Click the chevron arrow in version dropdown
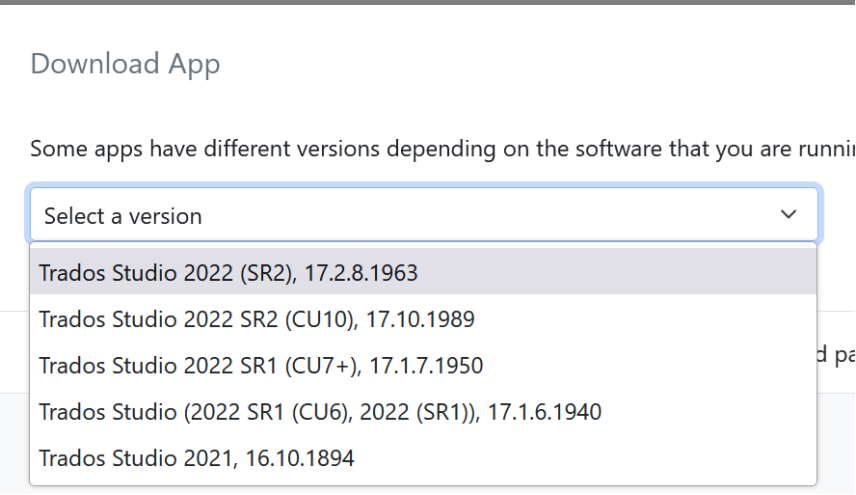856x495 pixels. click(789, 215)
